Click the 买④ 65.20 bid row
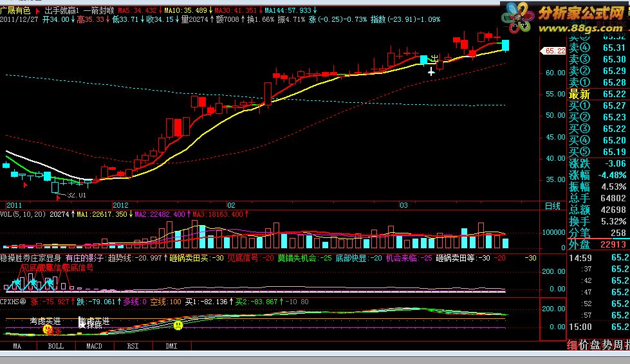This screenshot has height=364, width=630. pos(597,140)
